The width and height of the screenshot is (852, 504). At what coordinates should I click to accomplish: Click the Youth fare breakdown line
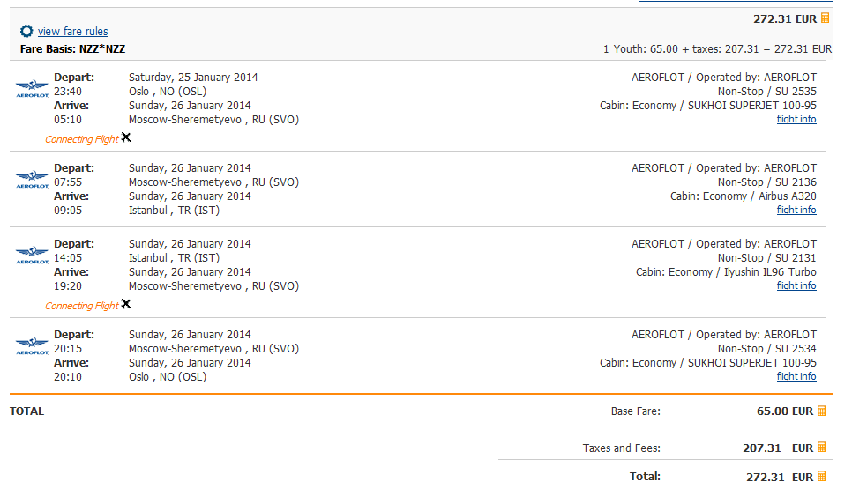point(717,48)
